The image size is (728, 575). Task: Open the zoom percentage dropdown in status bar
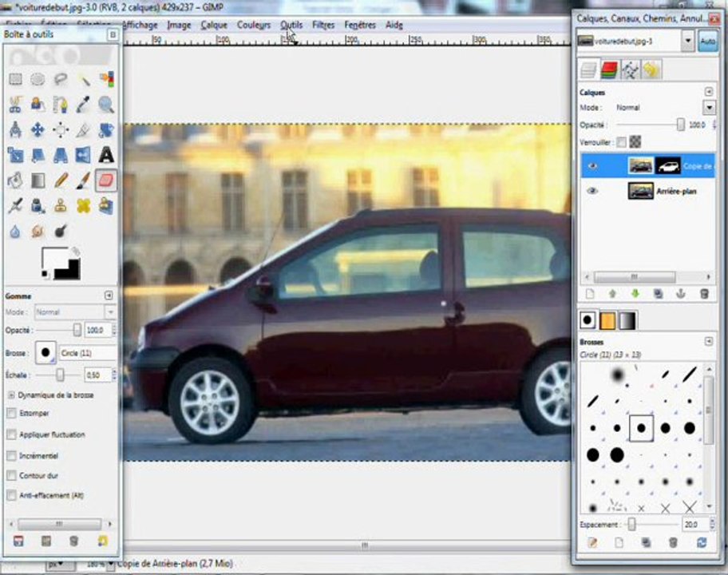point(110,565)
